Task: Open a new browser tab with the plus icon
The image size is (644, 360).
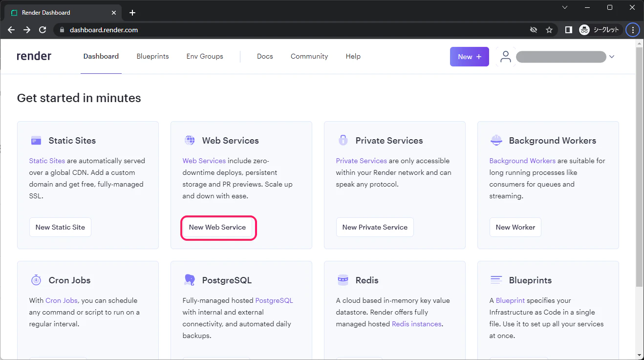Action: [x=132, y=13]
